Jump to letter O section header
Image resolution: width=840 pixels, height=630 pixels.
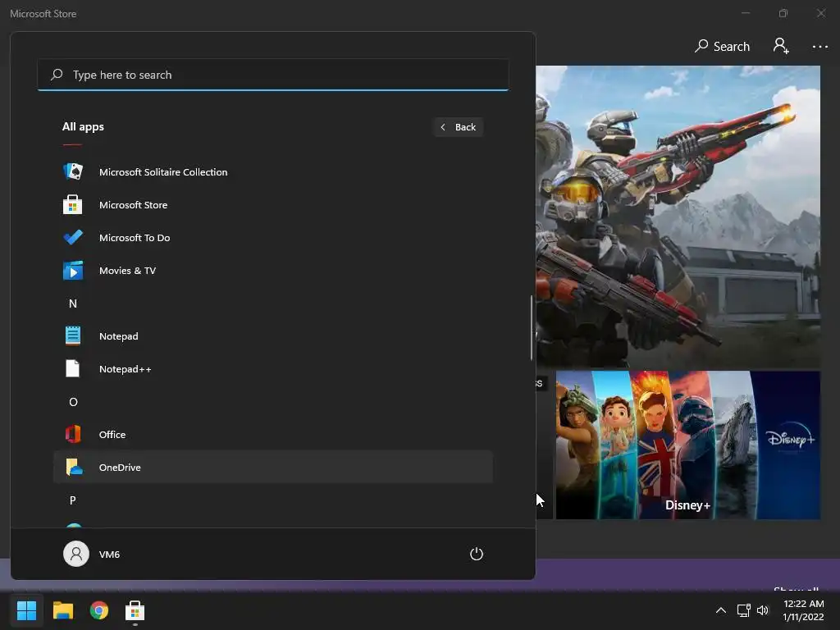[x=73, y=402]
